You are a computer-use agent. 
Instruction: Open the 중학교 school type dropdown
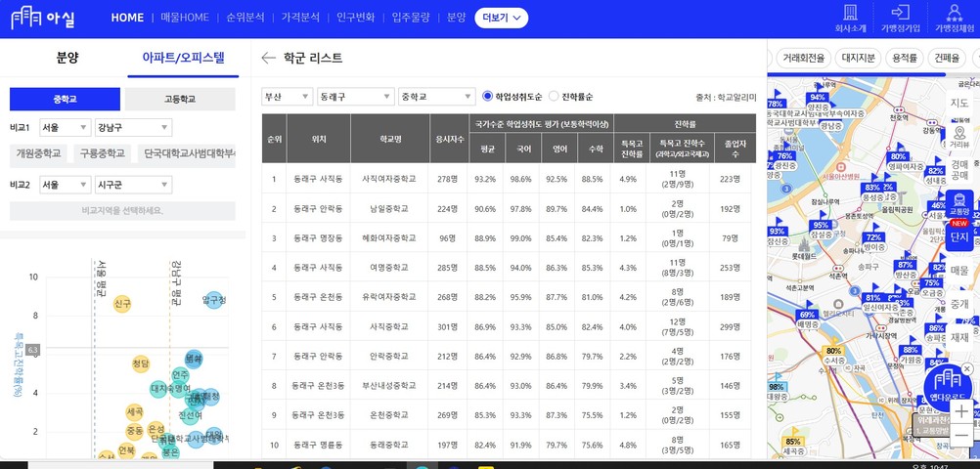(437, 96)
